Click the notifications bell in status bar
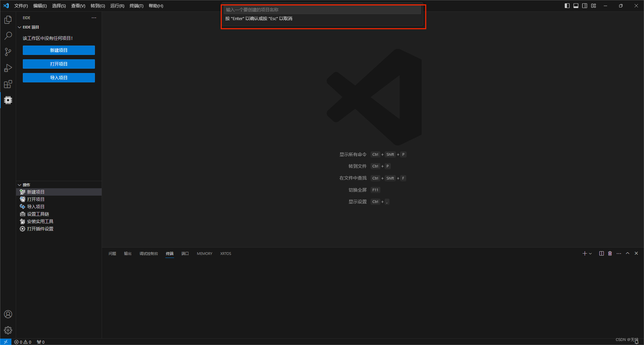 coord(636,342)
